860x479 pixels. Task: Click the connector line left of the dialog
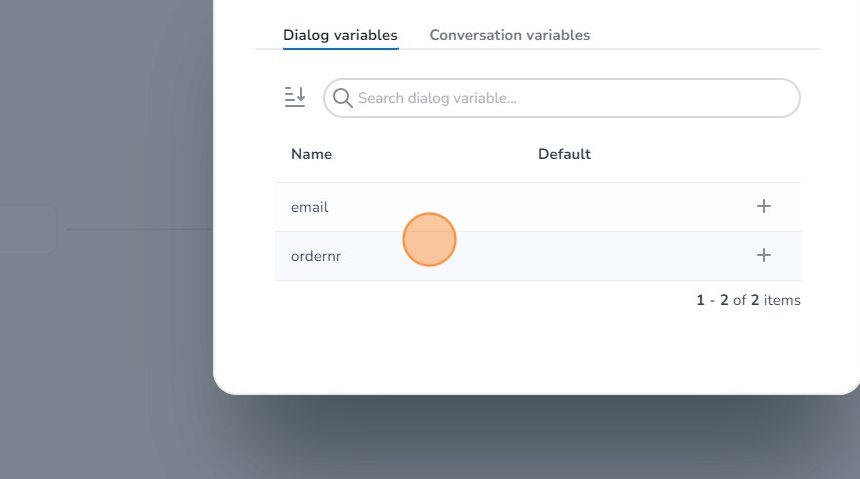point(140,229)
